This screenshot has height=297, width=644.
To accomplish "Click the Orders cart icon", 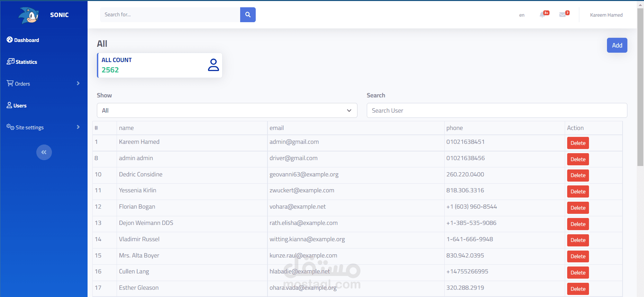I will pos(10,83).
